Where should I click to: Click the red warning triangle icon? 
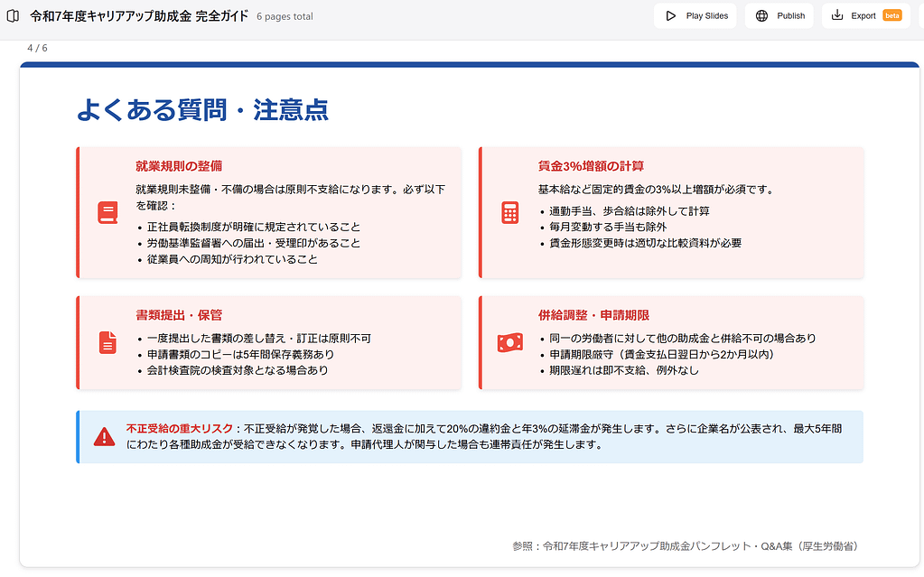105,437
